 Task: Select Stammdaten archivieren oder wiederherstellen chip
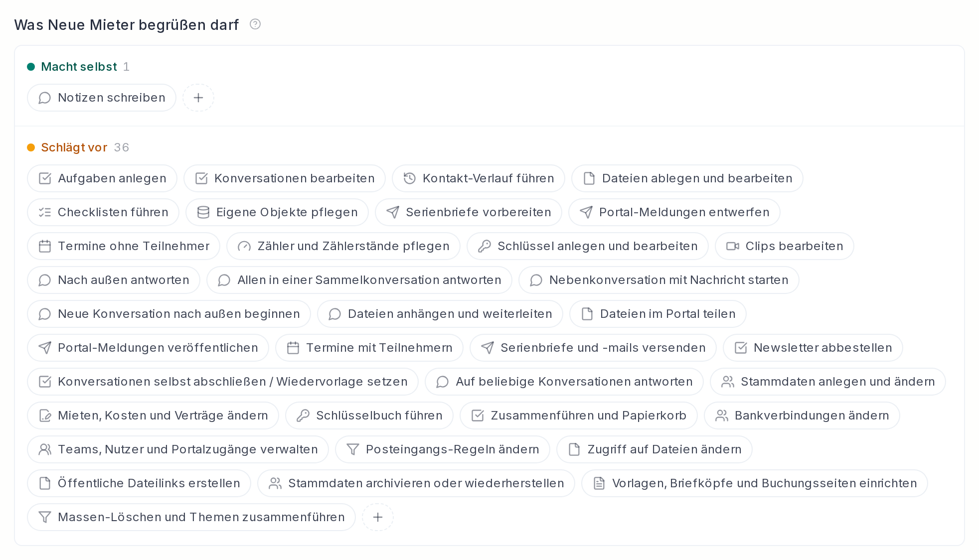pos(416,483)
